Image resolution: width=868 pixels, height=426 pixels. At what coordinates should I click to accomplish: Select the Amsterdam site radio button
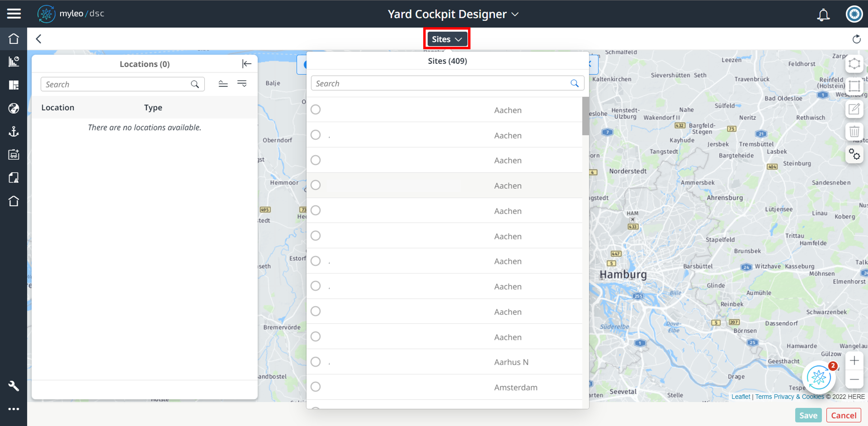(x=315, y=387)
